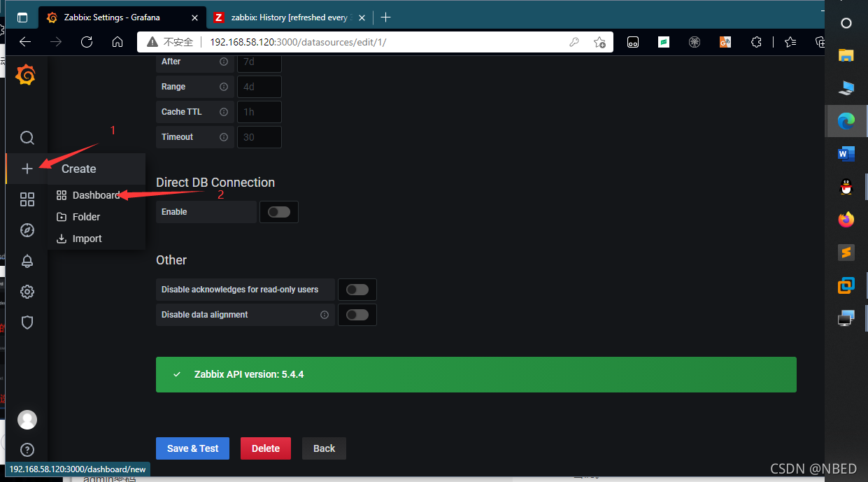Click the Other section heading

pos(171,260)
